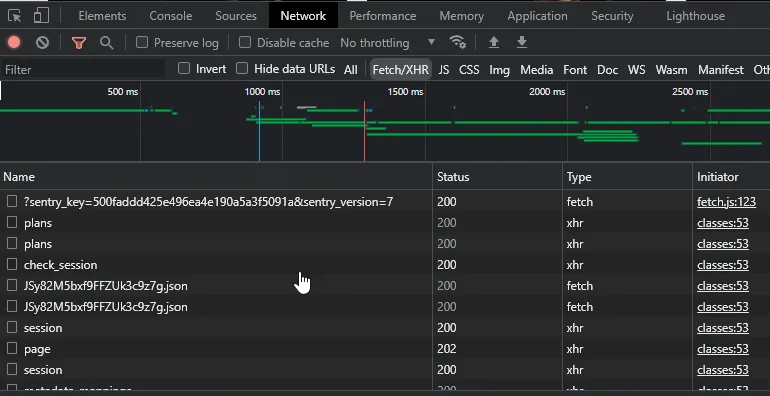The height and width of the screenshot is (396, 770).
Task: Open the Performance tab
Action: tap(383, 16)
